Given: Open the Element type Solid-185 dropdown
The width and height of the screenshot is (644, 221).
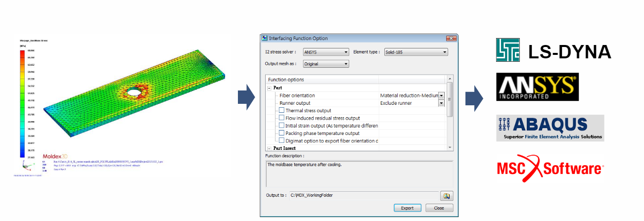Looking at the screenshot, I should (415, 52).
